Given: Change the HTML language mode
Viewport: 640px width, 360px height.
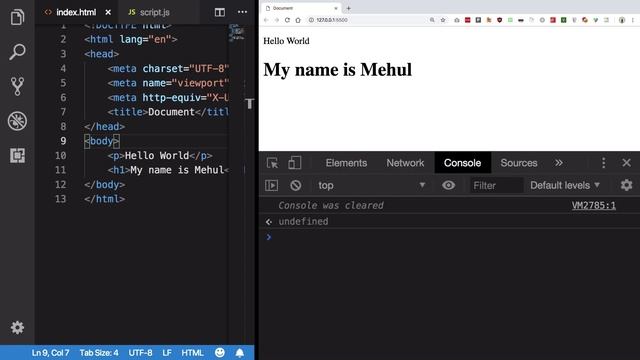Looking at the screenshot, I should (x=192, y=353).
